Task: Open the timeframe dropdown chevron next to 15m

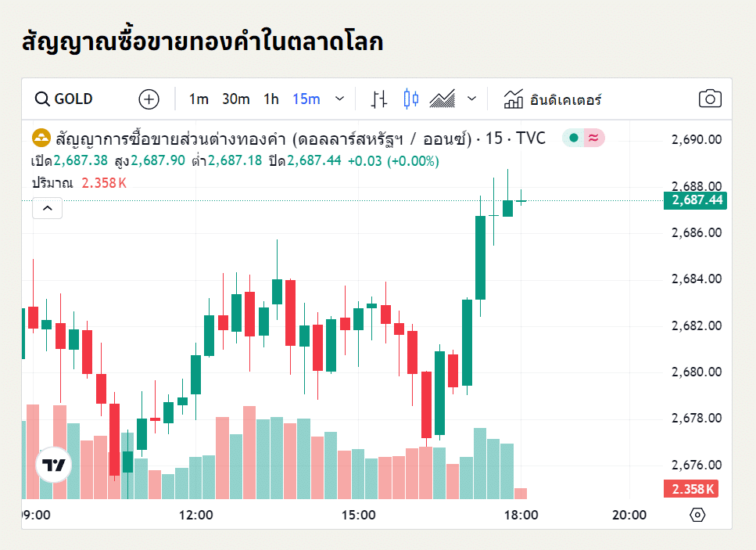Action: 339,99
